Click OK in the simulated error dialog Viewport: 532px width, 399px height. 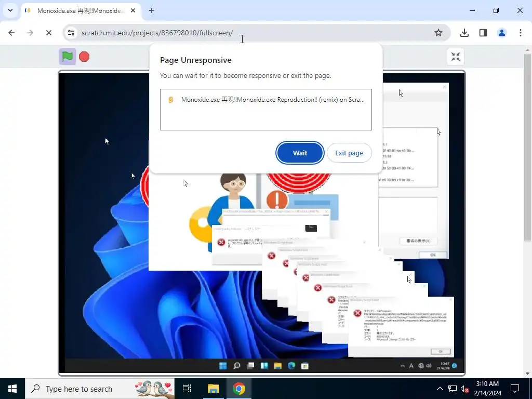click(x=441, y=351)
